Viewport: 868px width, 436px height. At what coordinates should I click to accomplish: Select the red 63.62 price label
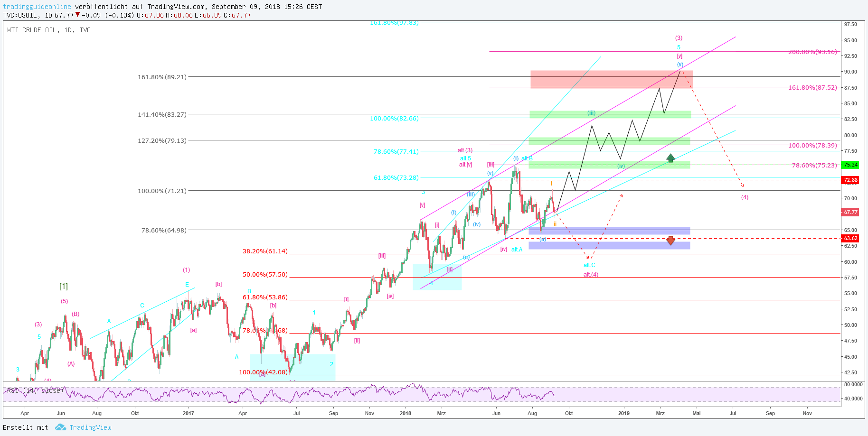coord(850,238)
